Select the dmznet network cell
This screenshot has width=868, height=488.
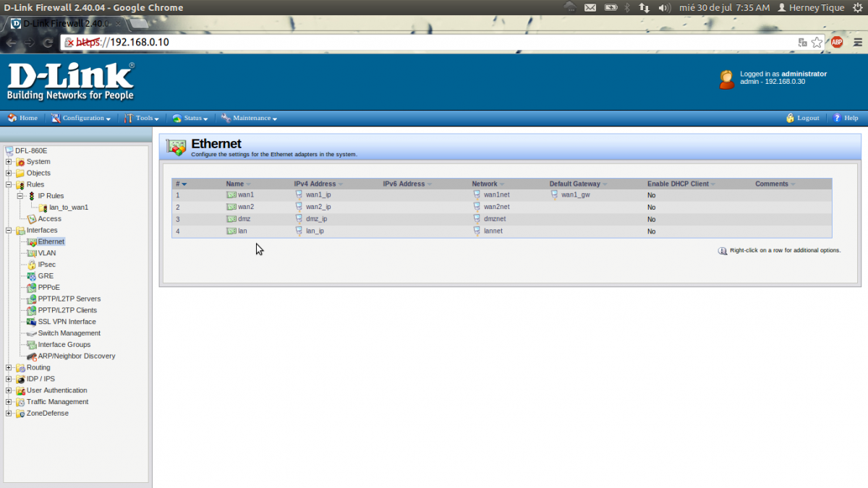click(x=495, y=219)
